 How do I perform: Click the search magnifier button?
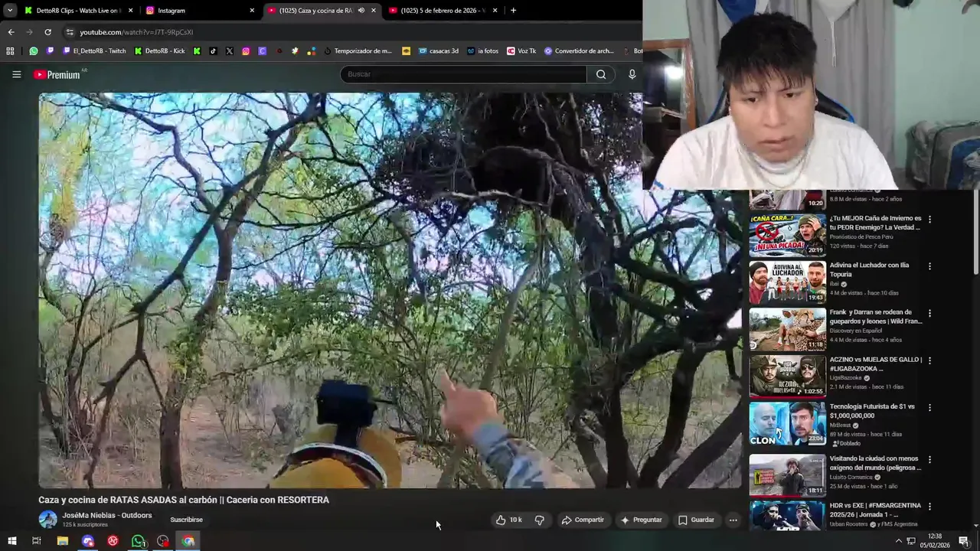pyautogui.click(x=601, y=74)
